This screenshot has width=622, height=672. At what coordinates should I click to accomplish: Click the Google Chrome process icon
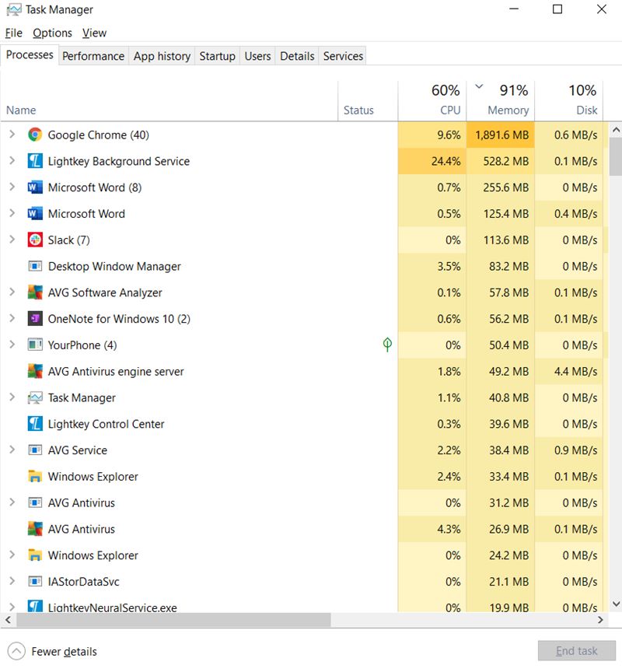[34, 135]
